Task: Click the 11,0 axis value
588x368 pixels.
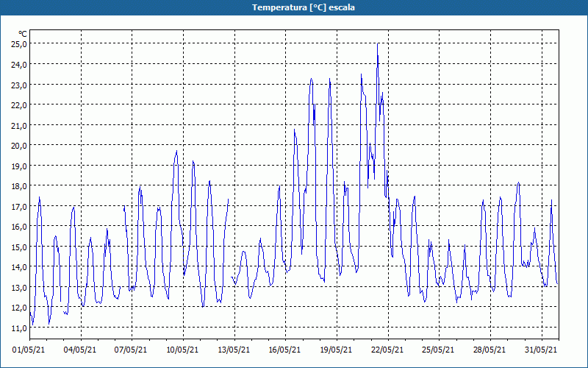Action: click(x=19, y=328)
